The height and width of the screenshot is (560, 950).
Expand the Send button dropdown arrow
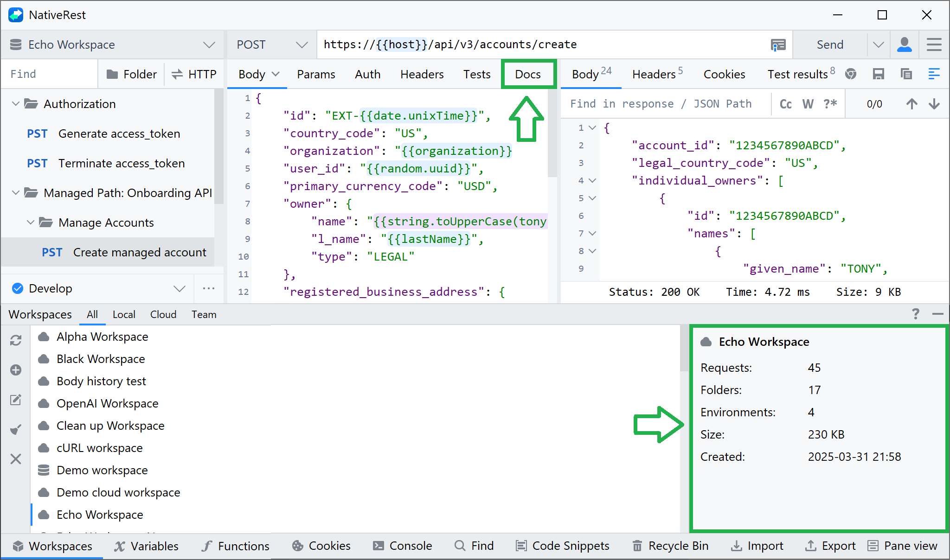[x=878, y=45]
